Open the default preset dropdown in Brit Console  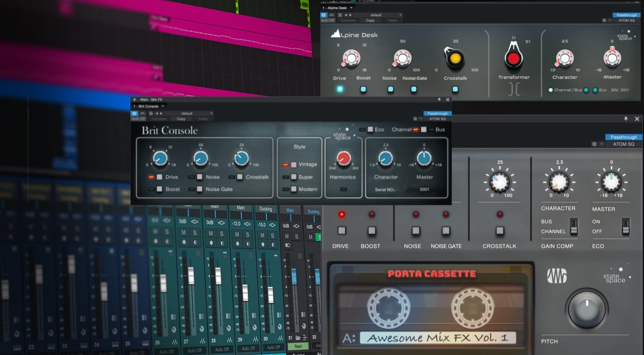pyautogui.click(x=186, y=113)
